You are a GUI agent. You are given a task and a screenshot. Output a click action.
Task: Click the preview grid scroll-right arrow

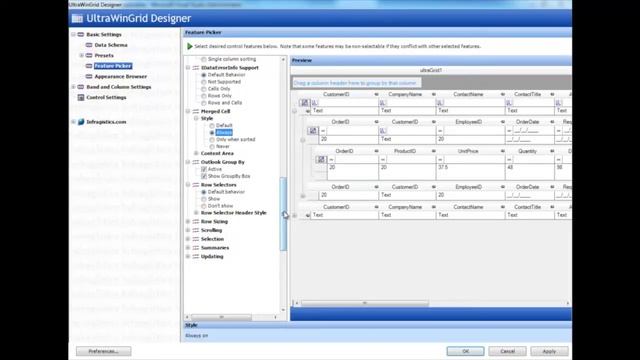coord(568,303)
